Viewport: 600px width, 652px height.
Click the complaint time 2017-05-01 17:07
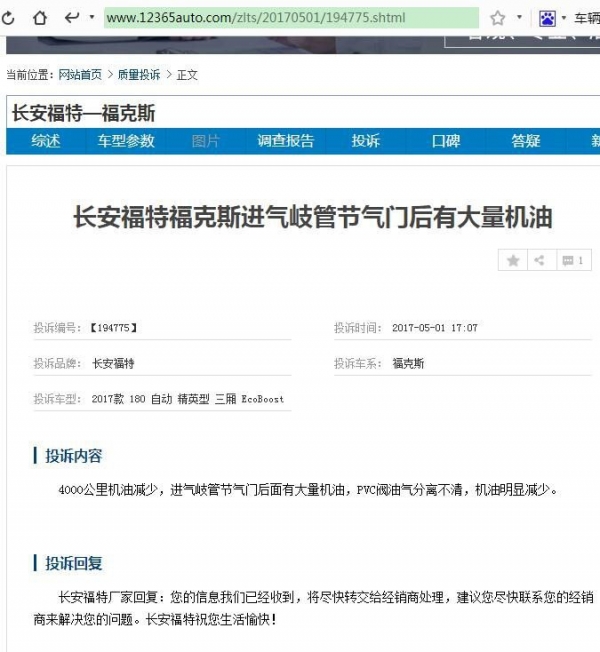(435, 328)
